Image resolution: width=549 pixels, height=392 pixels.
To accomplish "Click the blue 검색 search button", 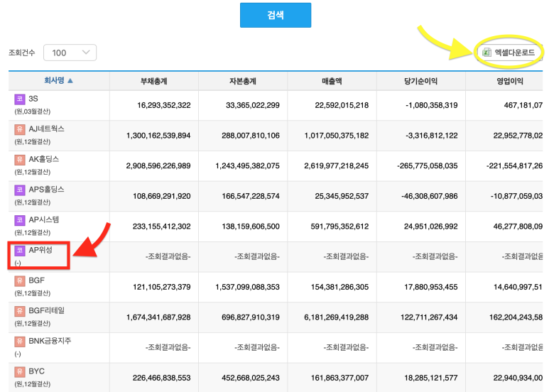I will point(275,15).
